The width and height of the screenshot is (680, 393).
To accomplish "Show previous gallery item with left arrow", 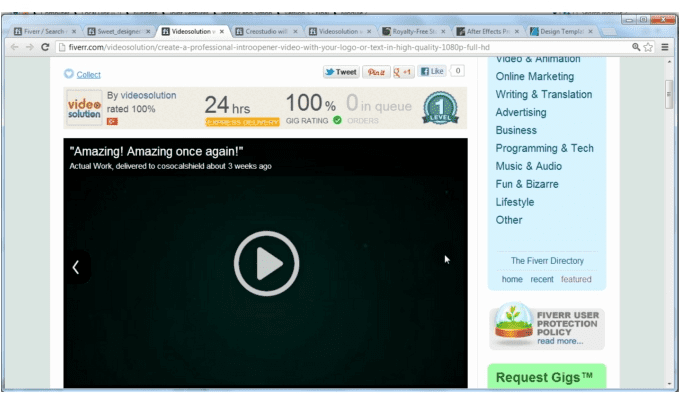I will tap(76, 267).
